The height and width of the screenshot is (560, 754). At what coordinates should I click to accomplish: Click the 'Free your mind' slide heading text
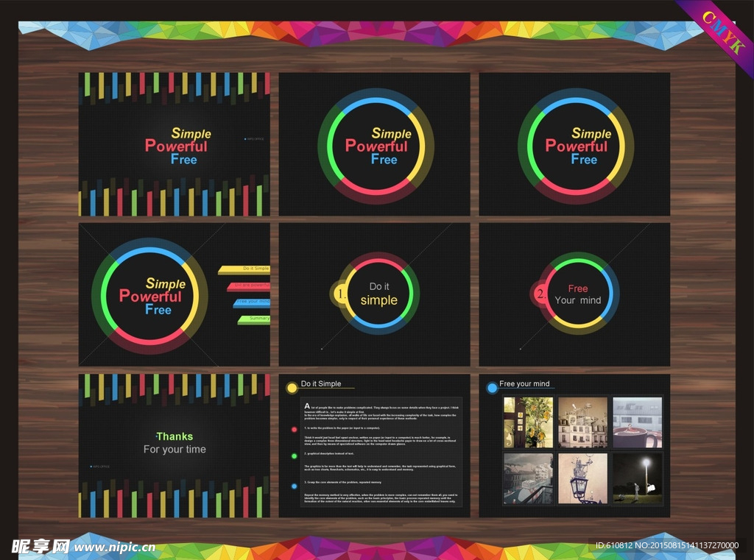(524, 383)
